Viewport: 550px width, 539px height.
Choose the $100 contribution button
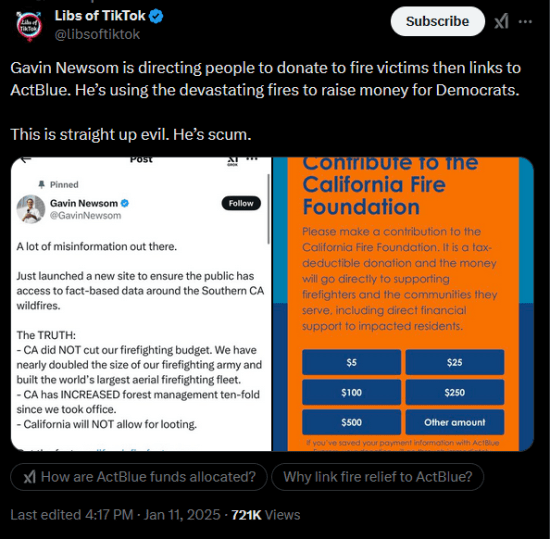point(351,392)
